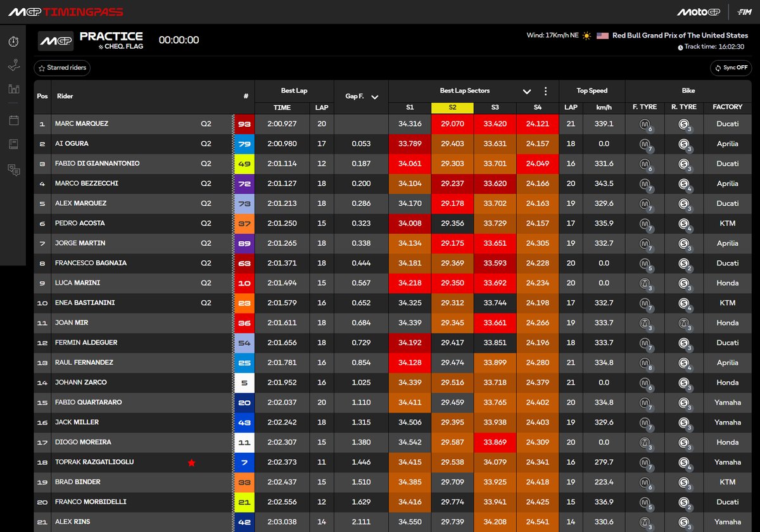Click Q2 label next to Jorge Martin
This screenshot has width=760, height=532.
pos(206,243)
